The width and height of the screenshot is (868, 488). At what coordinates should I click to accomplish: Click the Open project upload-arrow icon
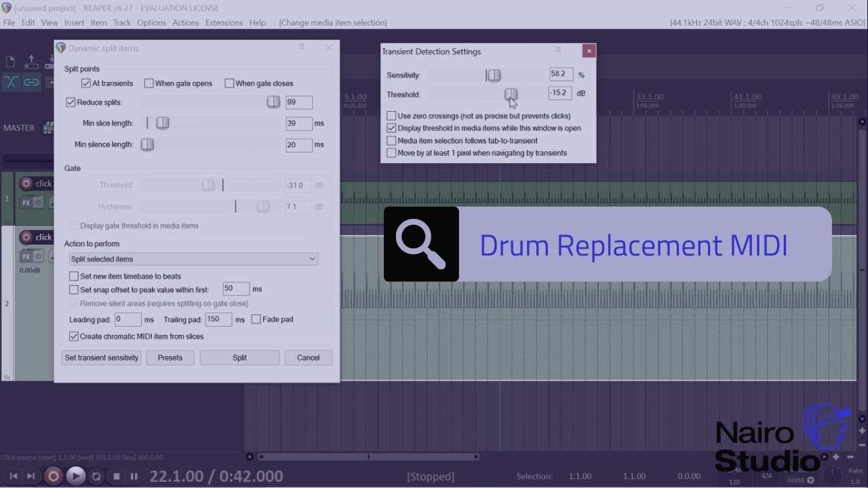pos(31,62)
